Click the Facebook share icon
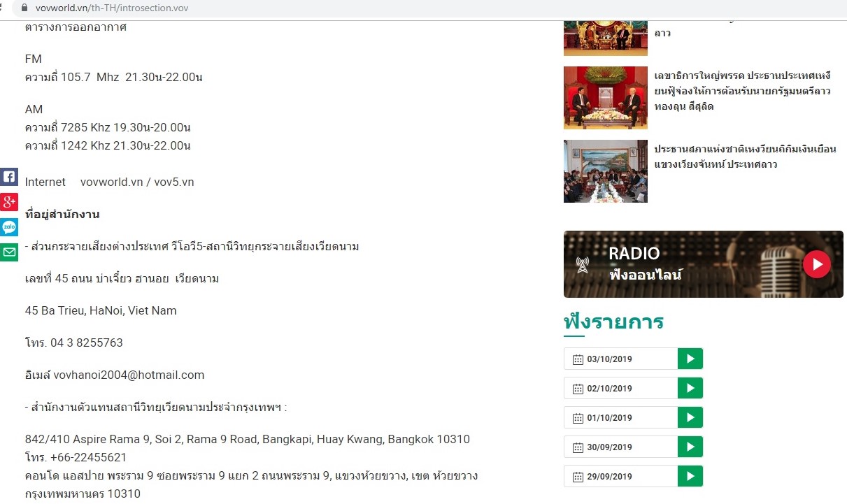This screenshot has width=847, height=504. (x=9, y=177)
